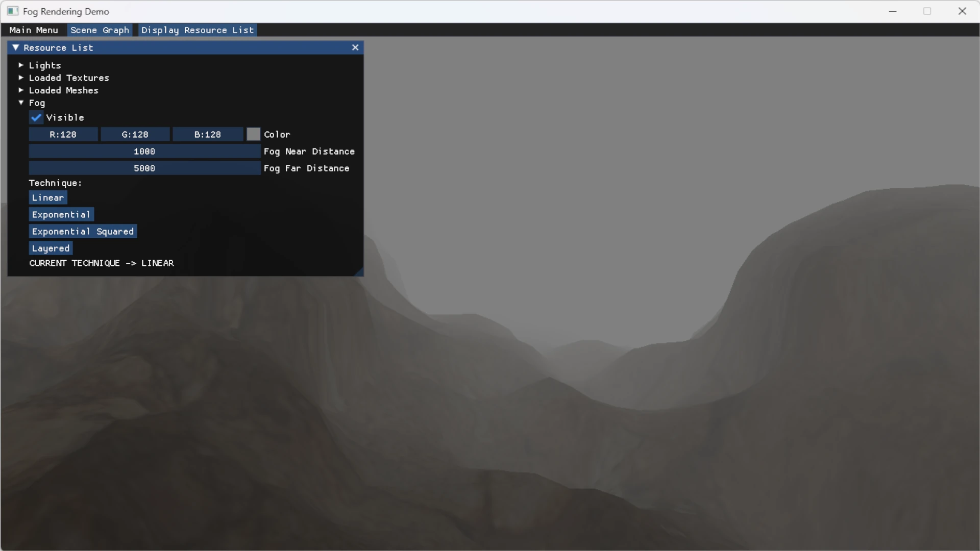Switch to Exponential fog technique
The image size is (980, 551).
pyautogui.click(x=61, y=215)
